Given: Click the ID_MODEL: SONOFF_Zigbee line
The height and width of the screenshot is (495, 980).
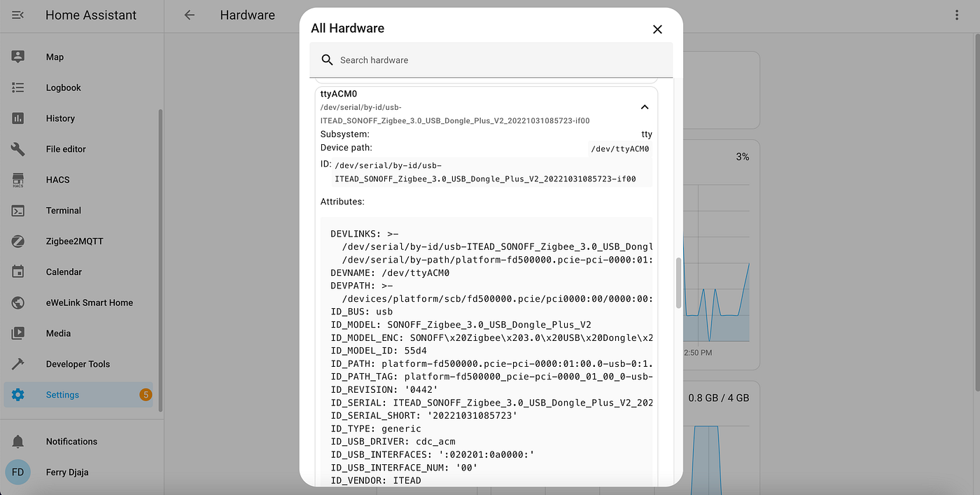Looking at the screenshot, I should point(461,325).
